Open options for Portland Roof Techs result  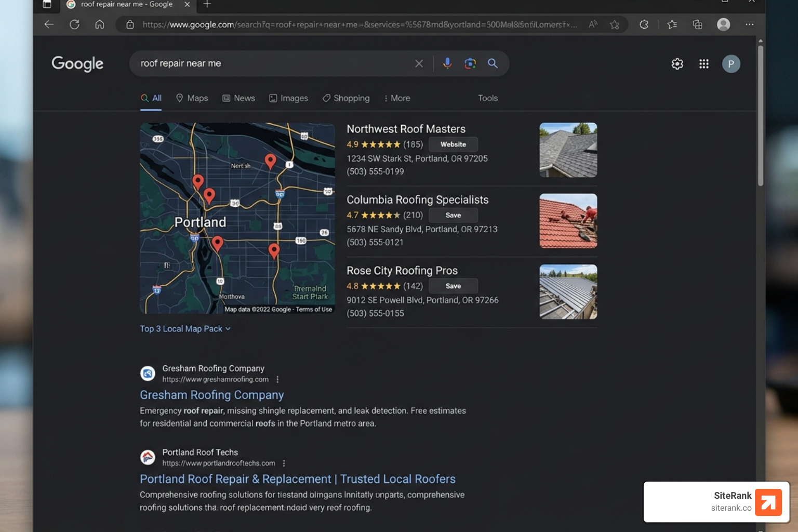click(x=284, y=463)
